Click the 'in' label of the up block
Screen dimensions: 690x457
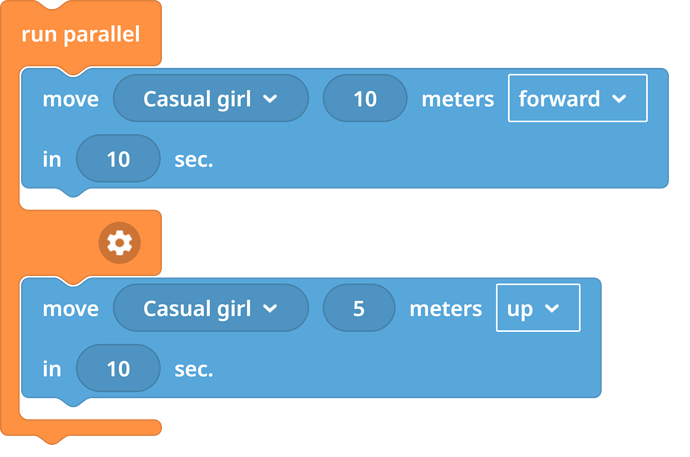pyautogui.click(x=52, y=369)
